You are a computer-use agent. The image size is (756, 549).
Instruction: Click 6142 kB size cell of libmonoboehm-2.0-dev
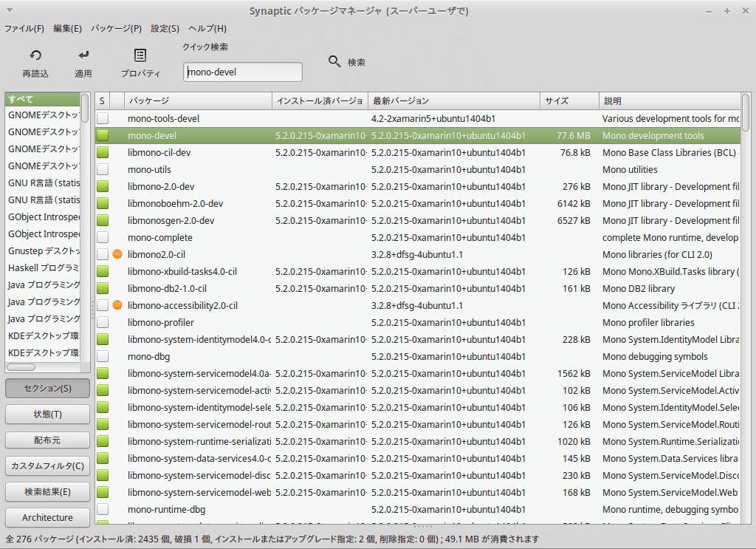[574, 204]
